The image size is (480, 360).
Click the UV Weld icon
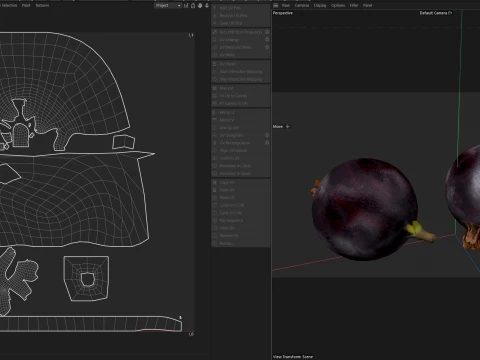pos(215,55)
